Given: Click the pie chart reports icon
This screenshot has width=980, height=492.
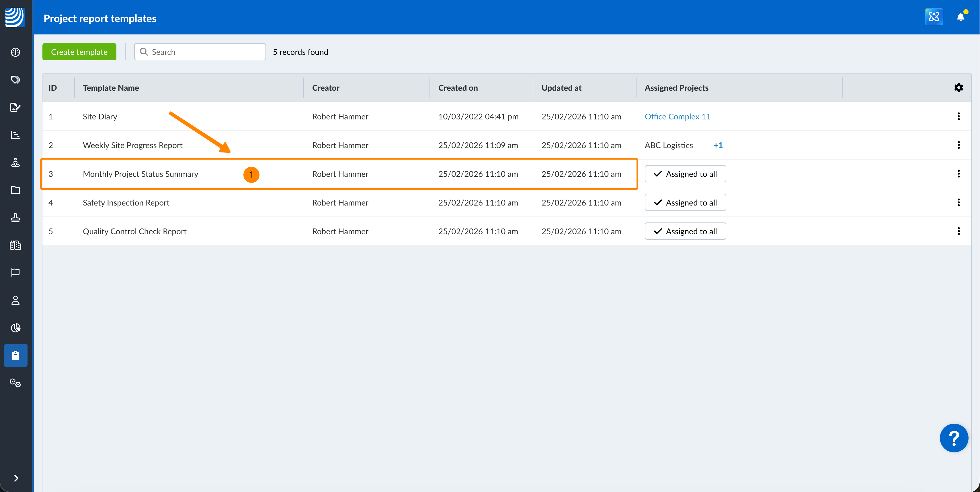Looking at the screenshot, I should [15, 328].
